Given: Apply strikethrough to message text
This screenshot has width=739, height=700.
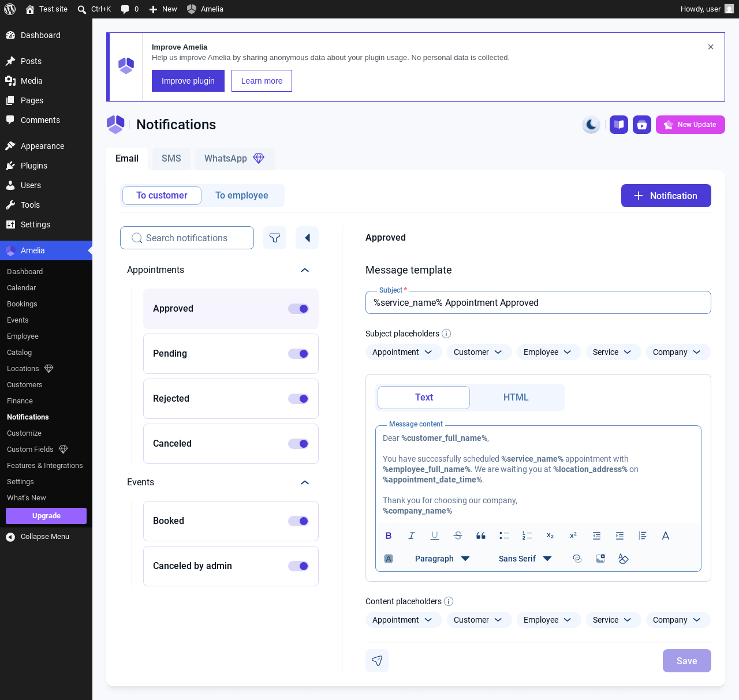Looking at the screenshot, I should [x=458, y=536].
